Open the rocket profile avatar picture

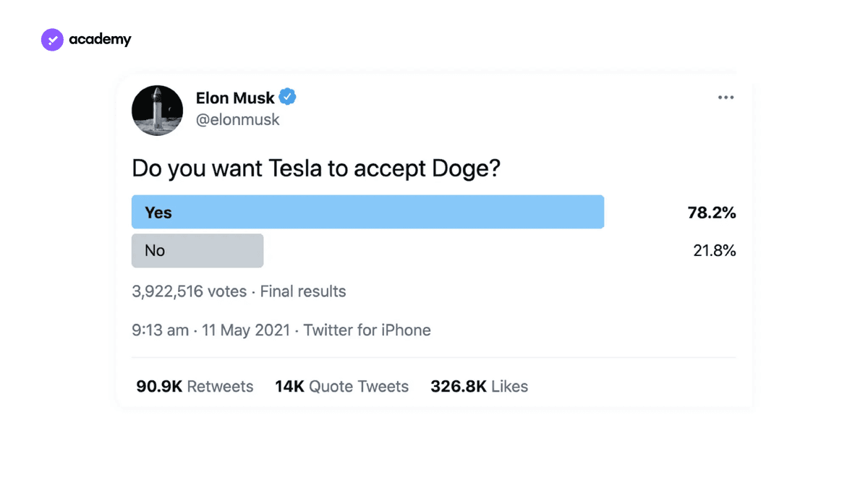[157, 110]
